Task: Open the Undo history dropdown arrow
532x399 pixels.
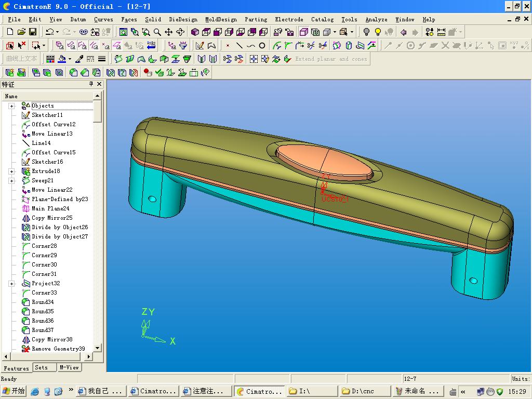Action: pyautogui.click(x=57, y=32)
